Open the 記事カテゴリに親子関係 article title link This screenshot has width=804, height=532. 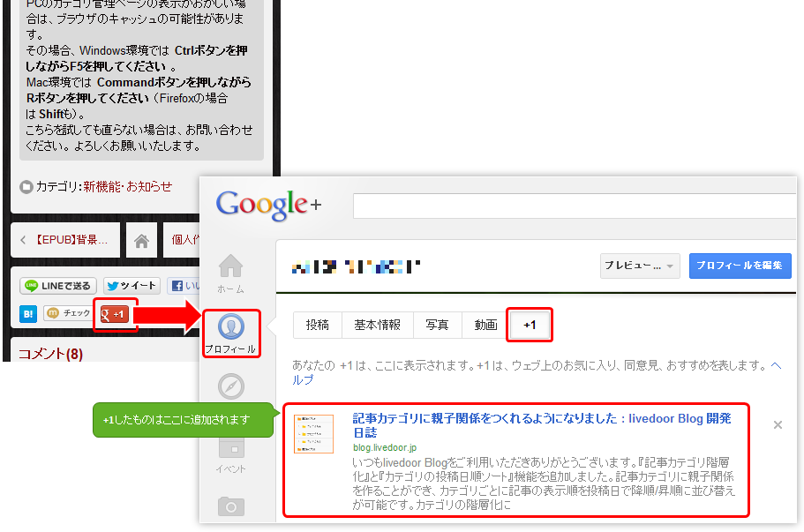(x=542, y=425)
